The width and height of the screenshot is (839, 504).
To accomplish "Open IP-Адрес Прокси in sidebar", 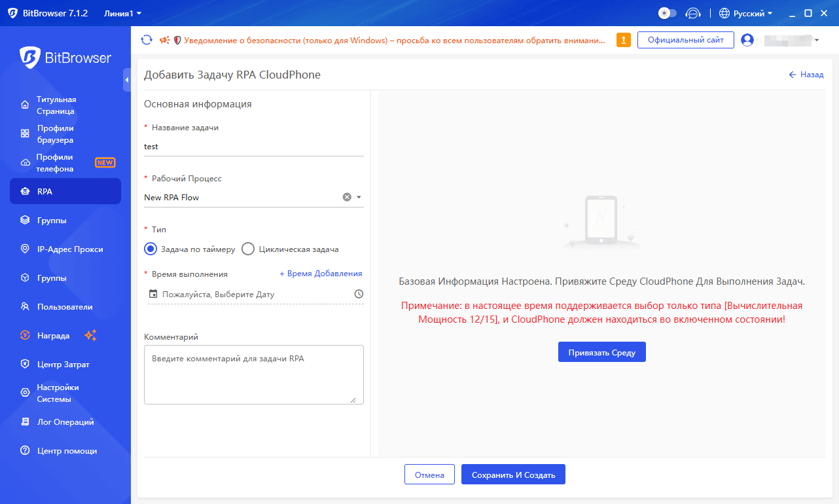I will (x=65, y=249).
